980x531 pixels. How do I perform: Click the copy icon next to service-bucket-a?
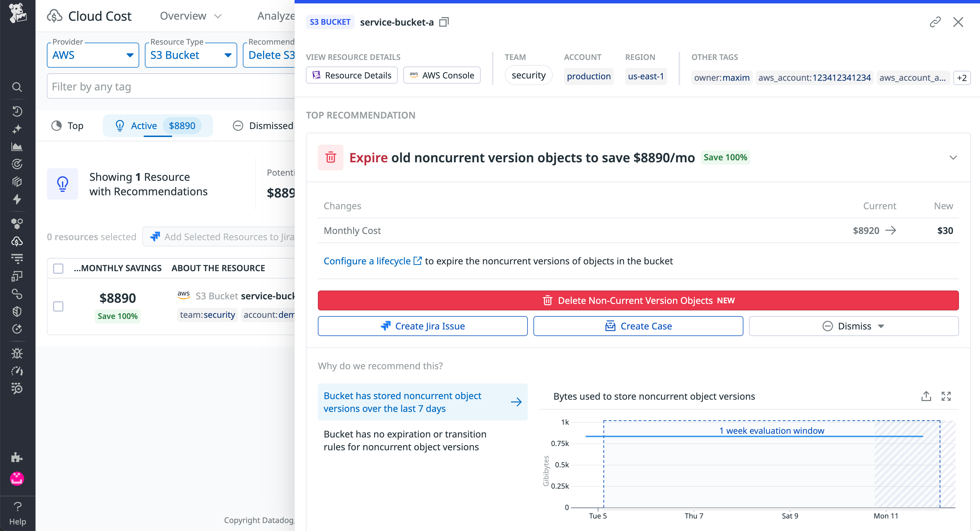click(444, 22)
